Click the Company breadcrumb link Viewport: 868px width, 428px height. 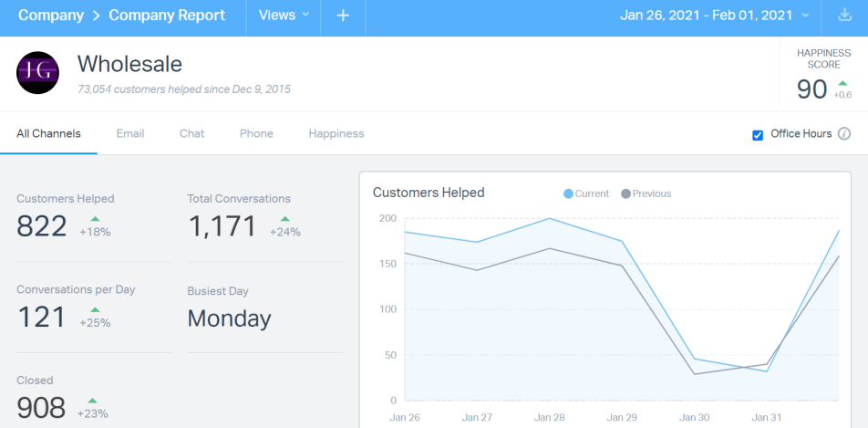coord(51,16)
